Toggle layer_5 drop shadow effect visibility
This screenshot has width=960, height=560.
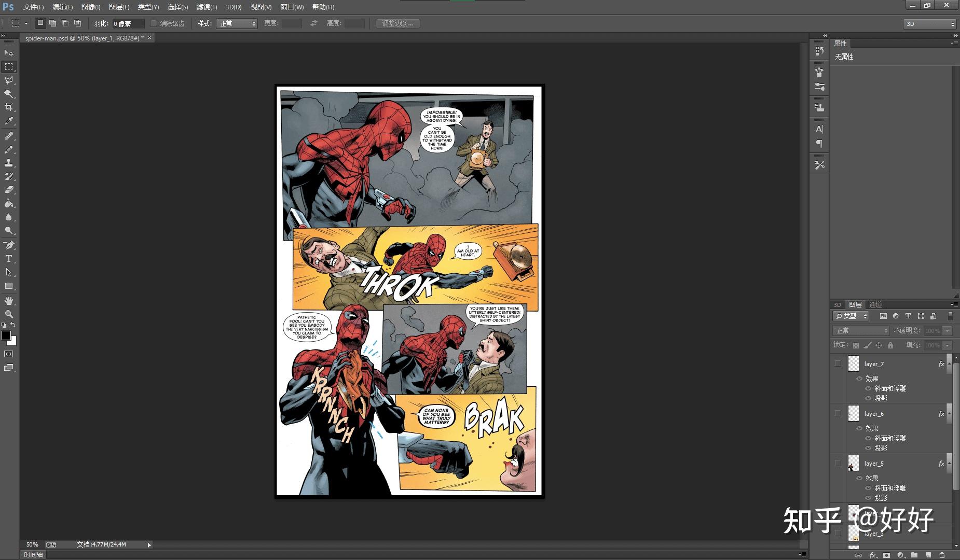(868, 498)
